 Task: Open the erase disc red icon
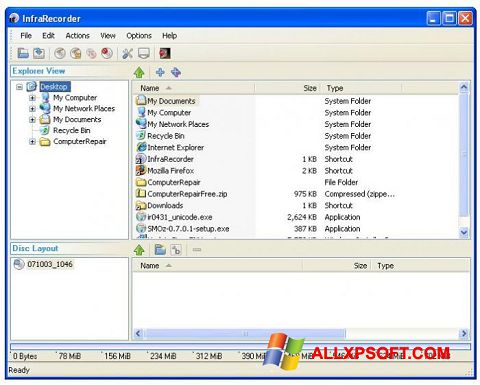107,53
